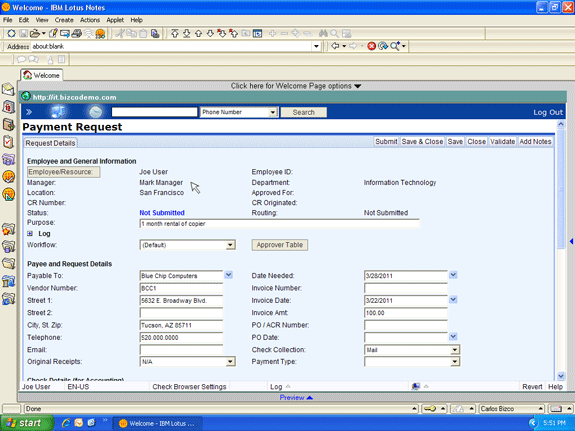Open the Original Receipts N/A dropdown
Screen dimensions: 575x431
[230, 362]
